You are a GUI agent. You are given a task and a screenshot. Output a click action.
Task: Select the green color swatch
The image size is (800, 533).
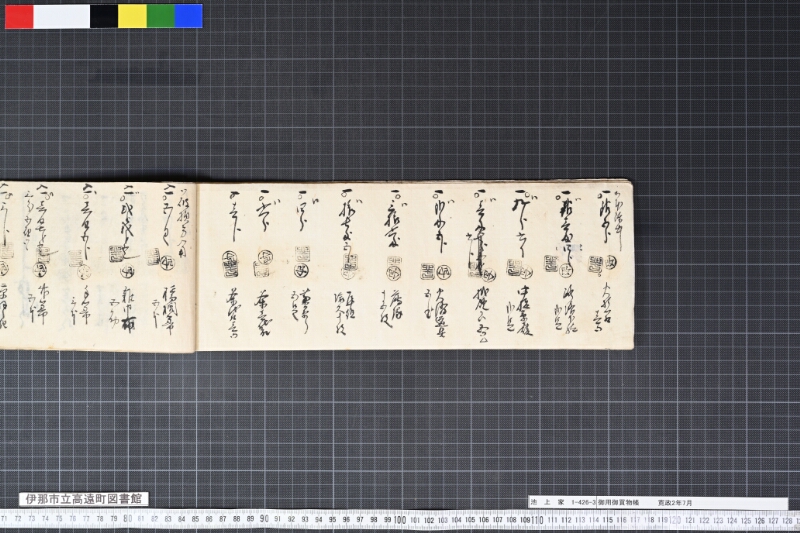pos(161,16)
